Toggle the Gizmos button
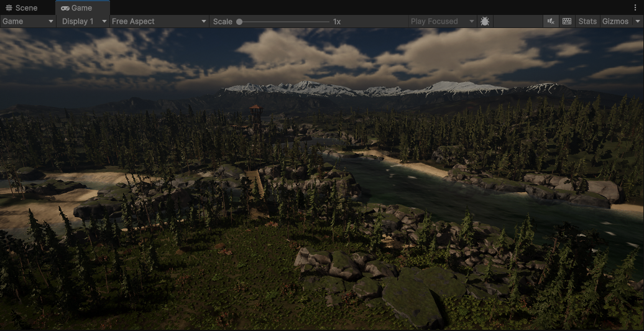Screen dimensions: 644x331 click(615, 21)
